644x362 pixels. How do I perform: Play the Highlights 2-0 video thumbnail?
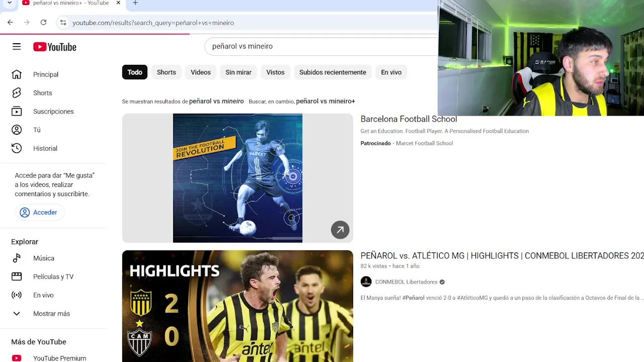[x=237, y=306]
